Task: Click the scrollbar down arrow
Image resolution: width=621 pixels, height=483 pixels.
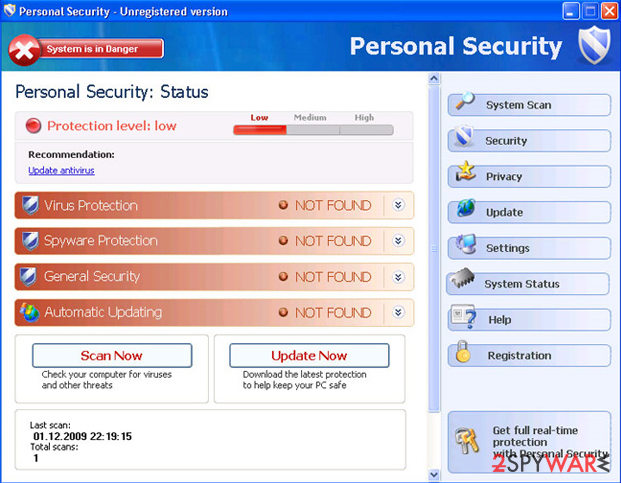Action: pos(434,474)
